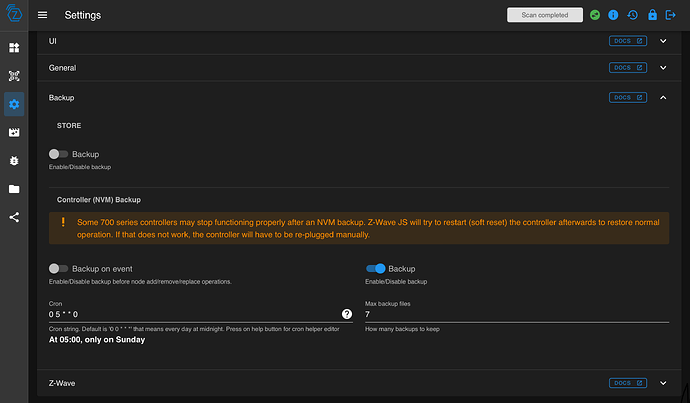Open the blue info icon
The image size is (690, 403).
tap(613, 15)
